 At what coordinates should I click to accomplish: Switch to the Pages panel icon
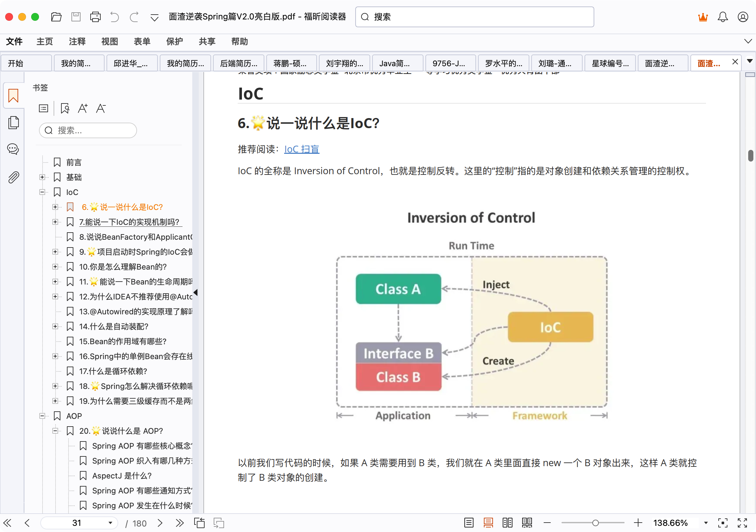14,122
